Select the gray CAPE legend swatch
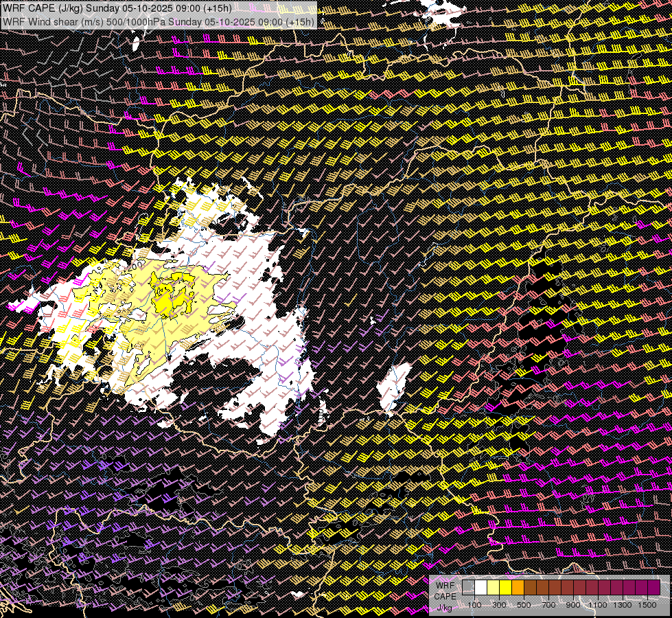 point(468,588)
